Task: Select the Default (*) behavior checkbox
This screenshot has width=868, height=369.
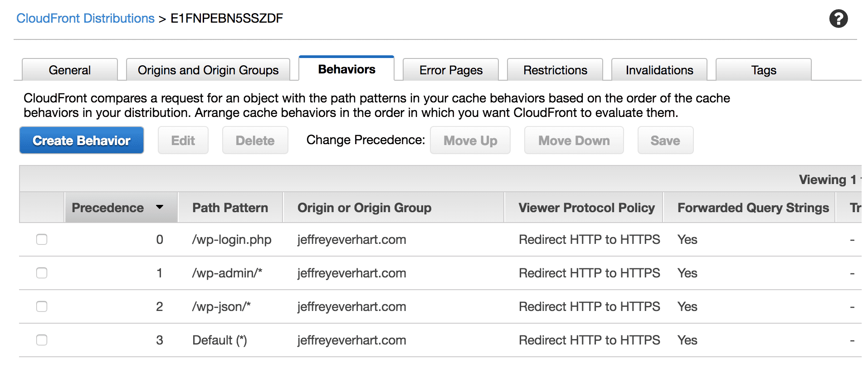Action: pyautogui.click(x=41, y=340)
